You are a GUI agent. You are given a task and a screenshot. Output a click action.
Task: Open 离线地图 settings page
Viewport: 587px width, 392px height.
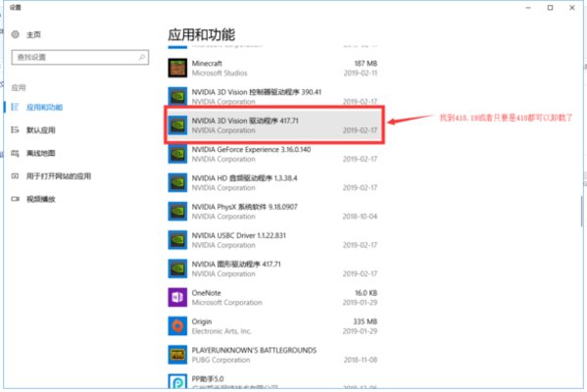coord(40,153)
